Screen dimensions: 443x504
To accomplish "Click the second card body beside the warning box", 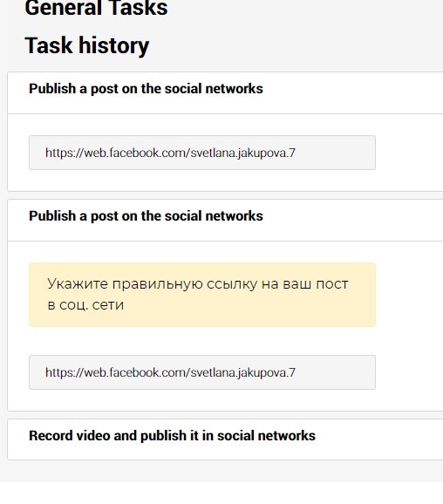I will (408, 295).
